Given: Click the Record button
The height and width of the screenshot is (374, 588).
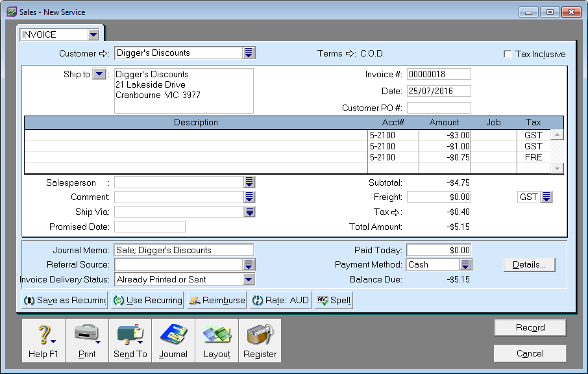Looking at the screenshot, I should (530, 328).
